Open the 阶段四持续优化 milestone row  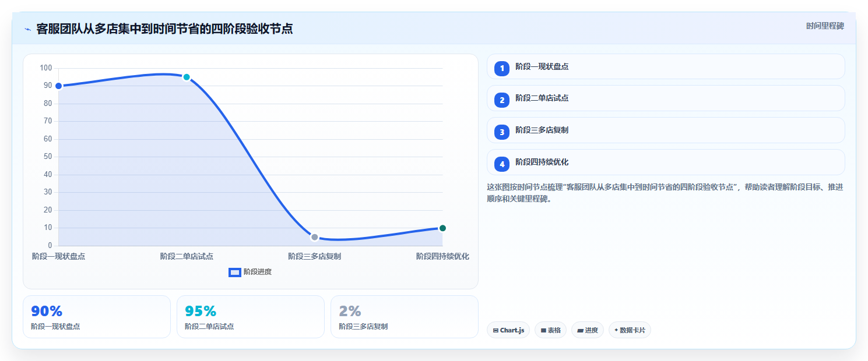(x=666, y=162)
